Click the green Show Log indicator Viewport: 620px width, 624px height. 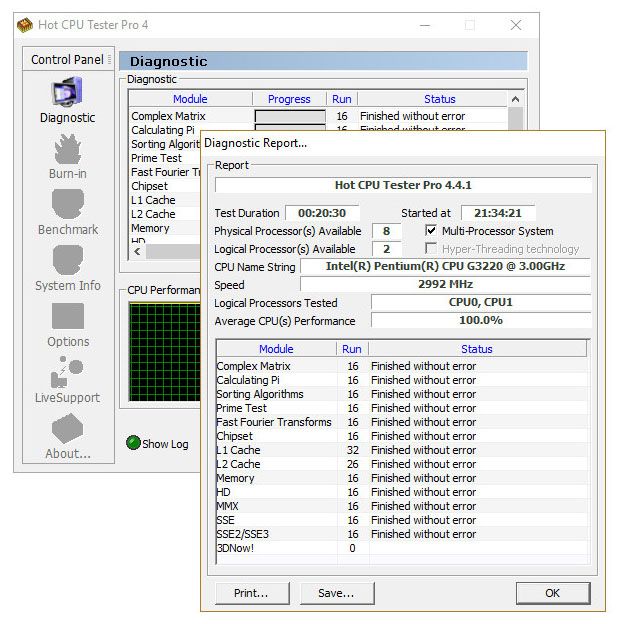point(133,443)
